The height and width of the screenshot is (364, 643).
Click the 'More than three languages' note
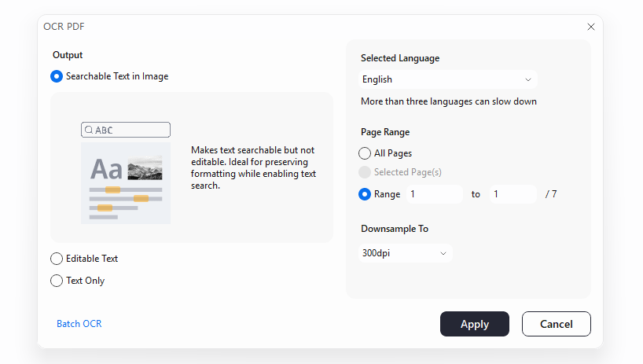click(x=449, y=101)
